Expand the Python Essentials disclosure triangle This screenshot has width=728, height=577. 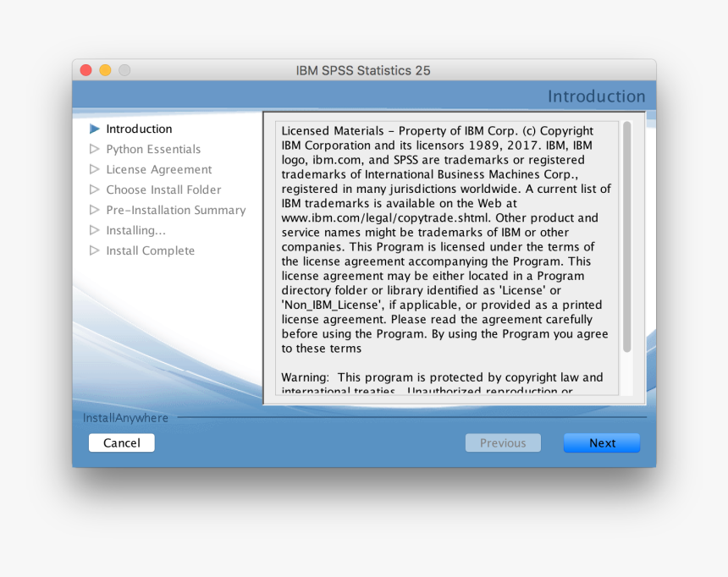click(95, 149)
